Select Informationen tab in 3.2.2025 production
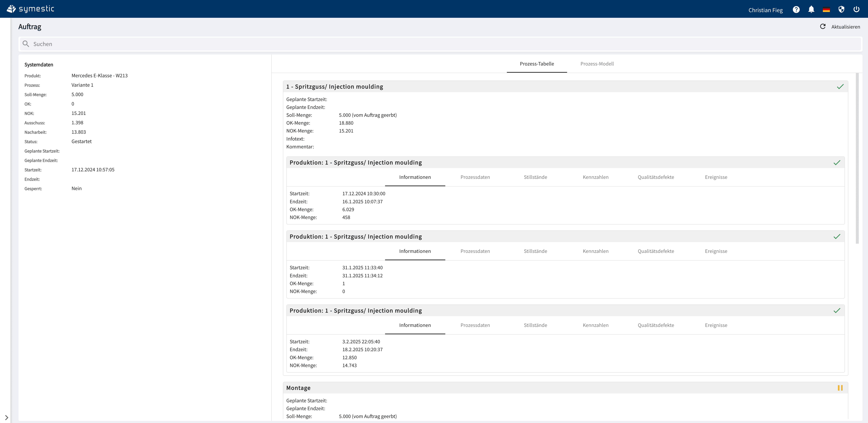 click(415, 325)
